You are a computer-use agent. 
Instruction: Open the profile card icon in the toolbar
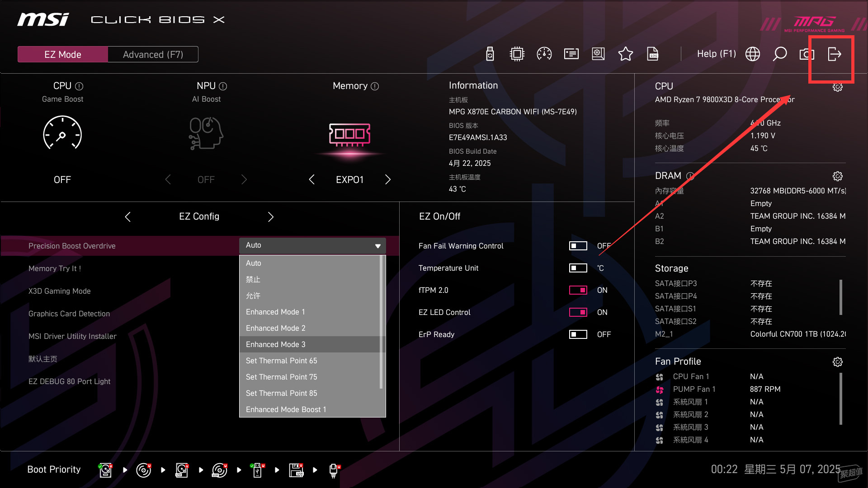tap(571, 54)
